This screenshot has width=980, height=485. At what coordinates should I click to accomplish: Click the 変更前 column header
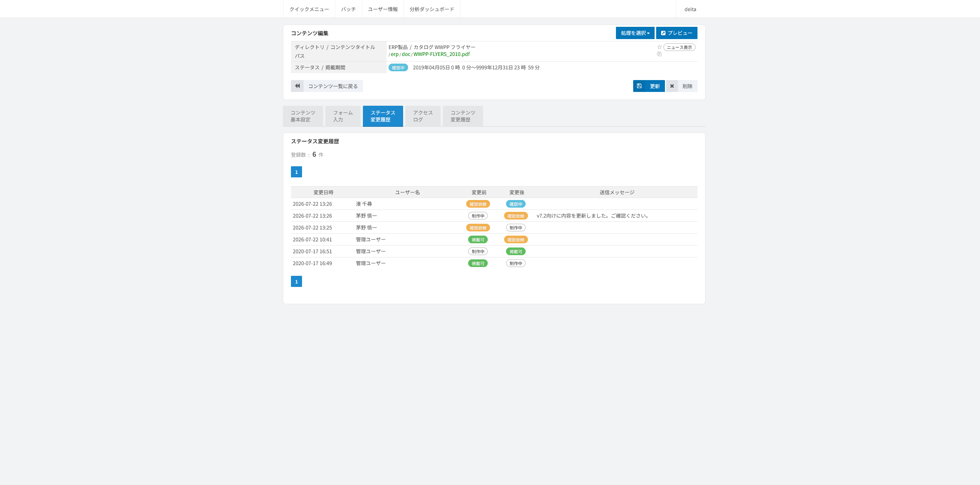coord(479,192)
